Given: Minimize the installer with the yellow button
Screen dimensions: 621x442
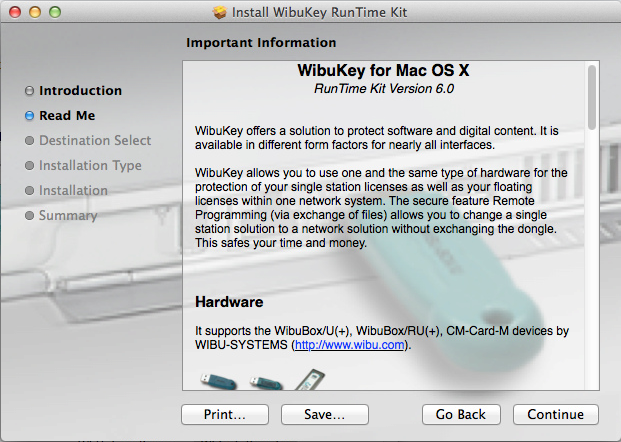Looking at the screenshot, I should (x=34, y=13).
